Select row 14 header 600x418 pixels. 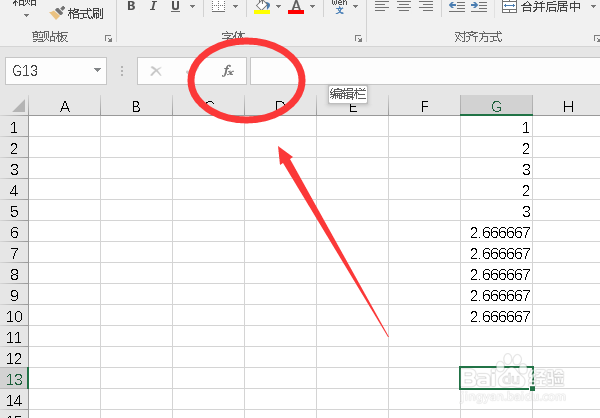point(14,400)
